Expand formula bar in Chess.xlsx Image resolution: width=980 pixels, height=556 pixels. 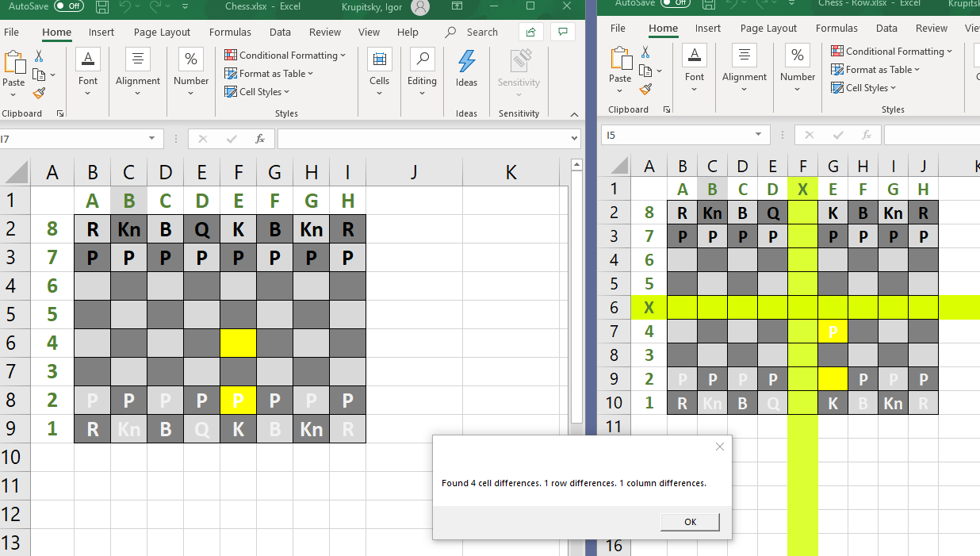[x=575, y=139]
